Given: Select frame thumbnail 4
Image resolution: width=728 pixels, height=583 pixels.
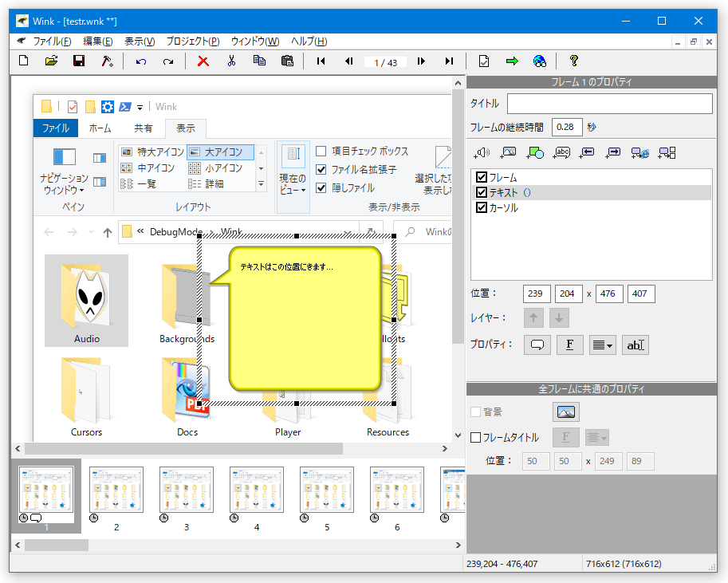Looking at the screenshot, I should tap(256, 490).
